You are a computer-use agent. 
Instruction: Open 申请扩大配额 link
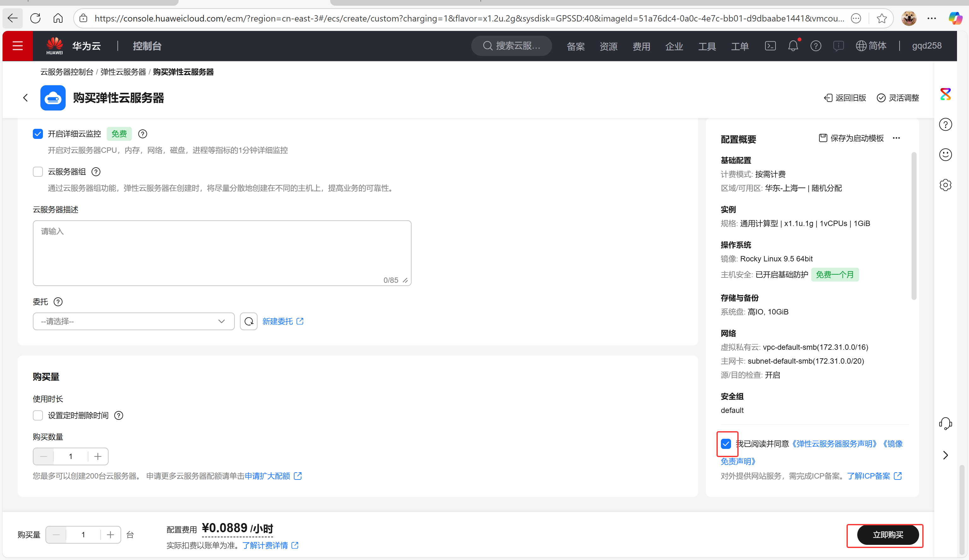pos(273,476)
